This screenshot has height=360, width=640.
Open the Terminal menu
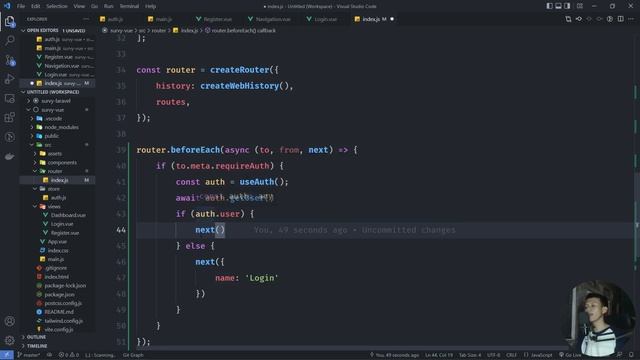click(129, 6)
